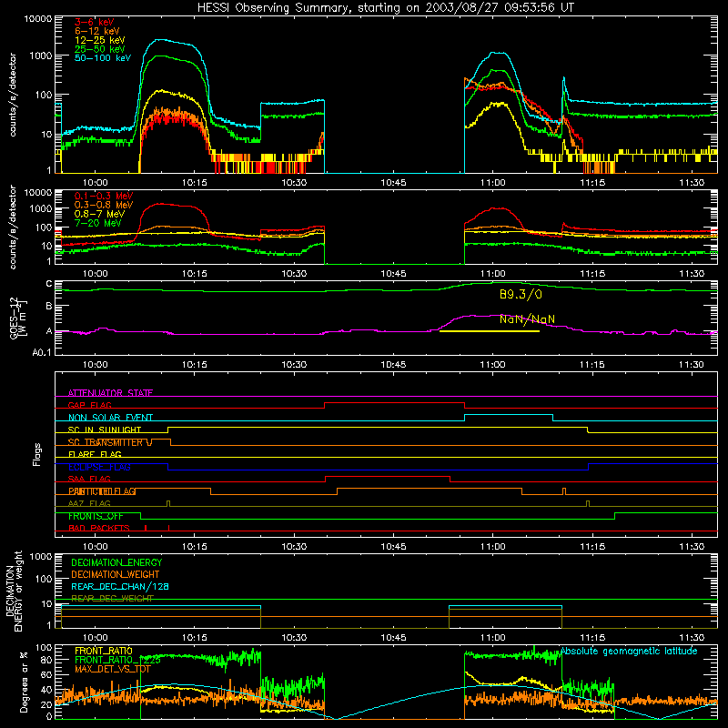Image resolution: width=728 pixels, height=728 pixels.
Task: Click the 'DECIMATION ENERGY or weight' axis title
Action: click(14, 591)
